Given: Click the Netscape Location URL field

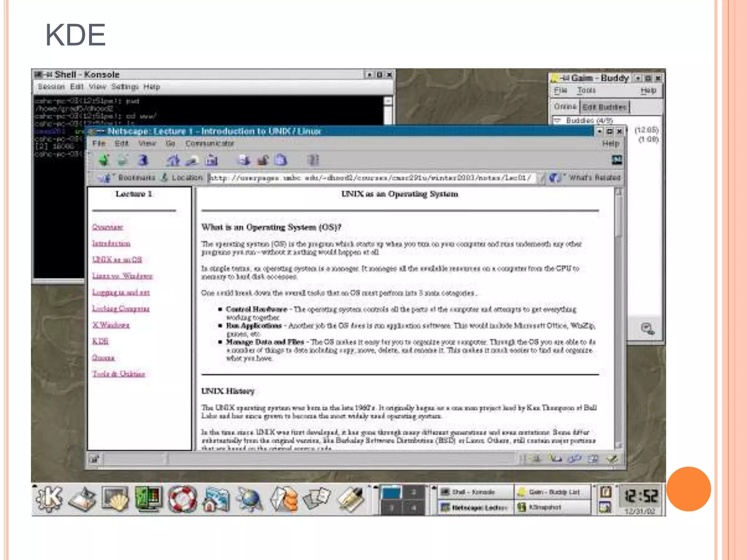Looking at the screenshot, I should click(x=370, y=178).
